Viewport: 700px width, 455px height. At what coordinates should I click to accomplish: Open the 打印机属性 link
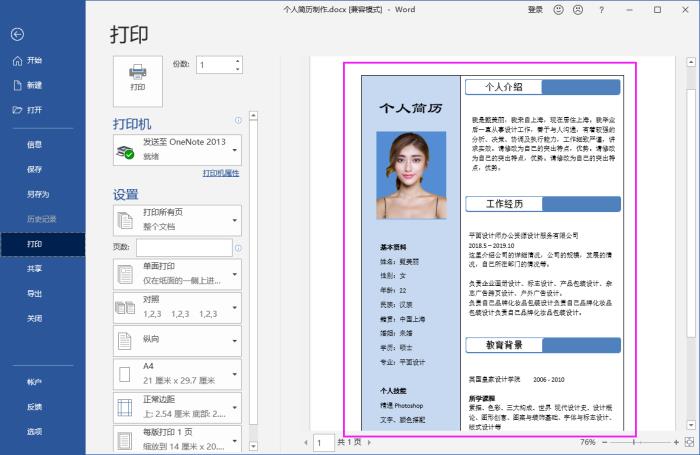[x=221, y=173]
